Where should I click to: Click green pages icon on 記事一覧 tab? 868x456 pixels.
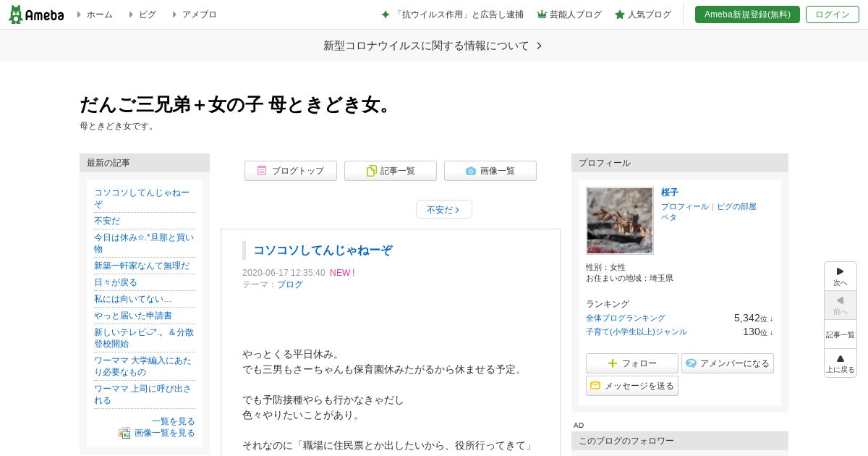tap(371, 171)
